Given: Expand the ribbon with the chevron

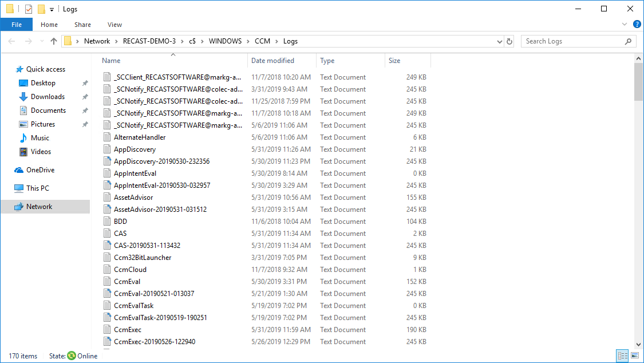Looking at the screenshot, I should 625,24.
